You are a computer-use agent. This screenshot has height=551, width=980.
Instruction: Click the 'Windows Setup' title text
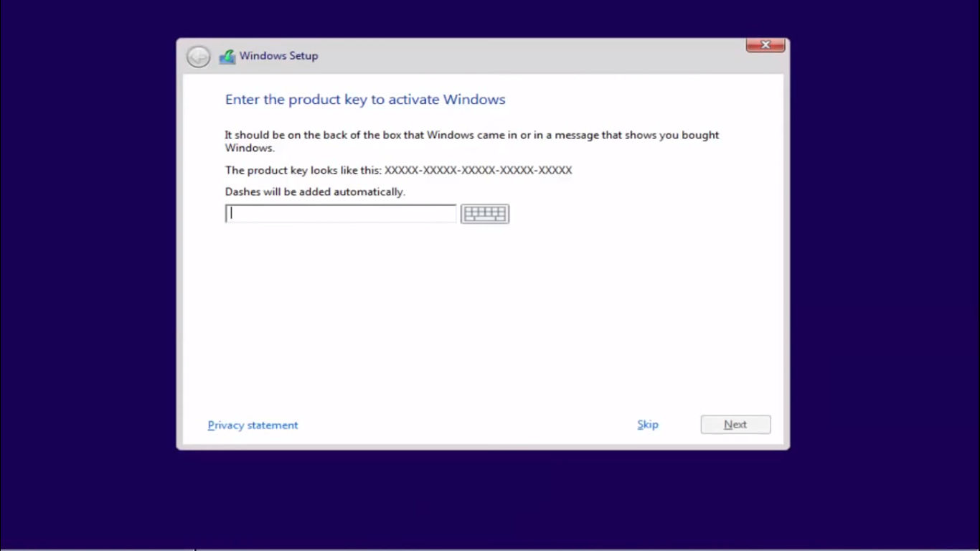(x=278, y=56)
